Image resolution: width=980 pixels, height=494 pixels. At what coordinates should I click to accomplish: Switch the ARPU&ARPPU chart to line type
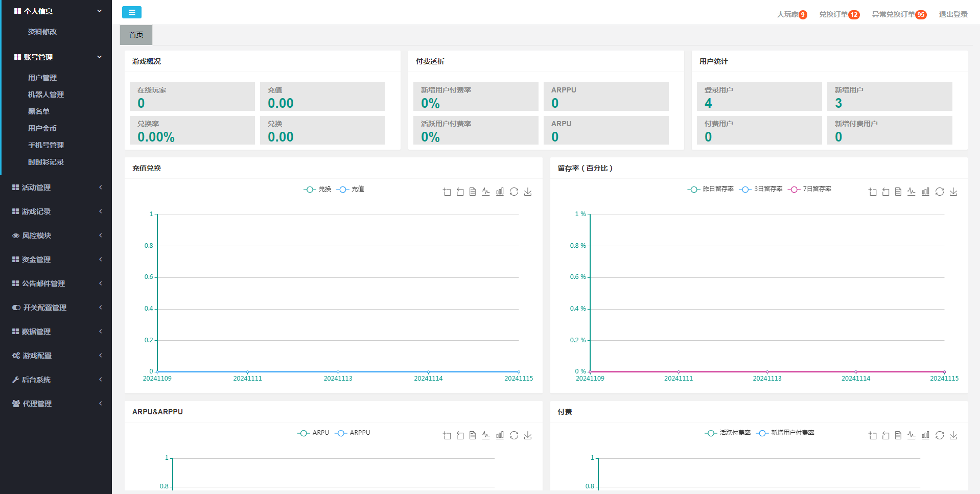(486, 435)
